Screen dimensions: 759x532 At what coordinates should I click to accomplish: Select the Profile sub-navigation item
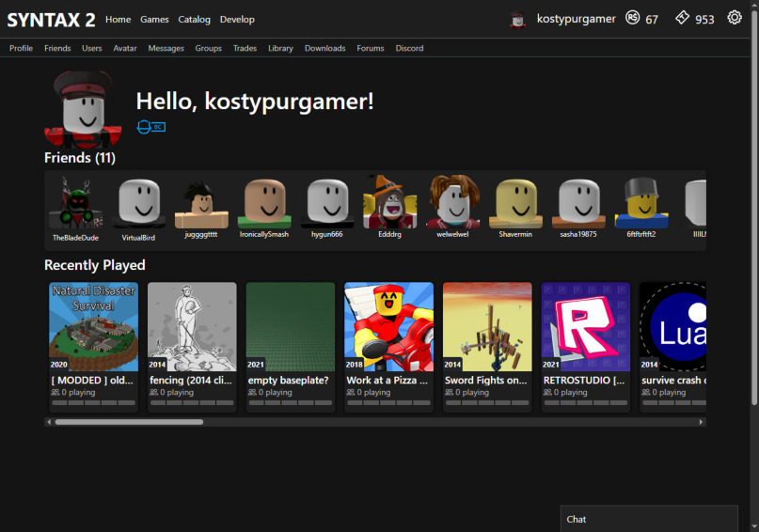(x=22, y=48)
